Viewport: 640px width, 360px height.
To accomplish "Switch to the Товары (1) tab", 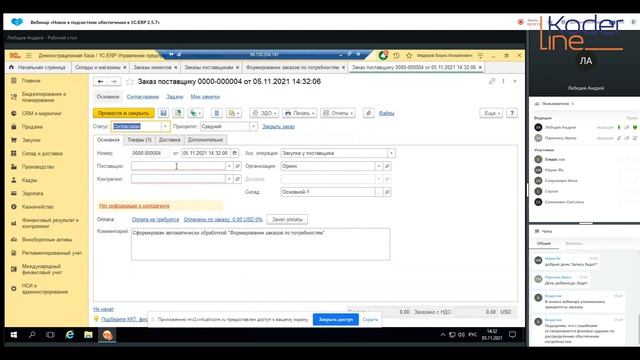I will (x=139, y=140).
